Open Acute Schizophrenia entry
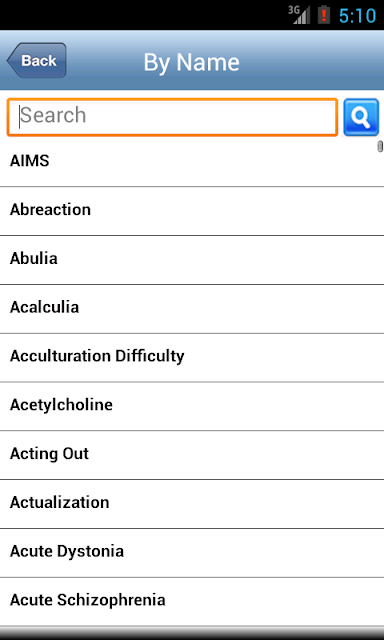 tap(192, 601)
